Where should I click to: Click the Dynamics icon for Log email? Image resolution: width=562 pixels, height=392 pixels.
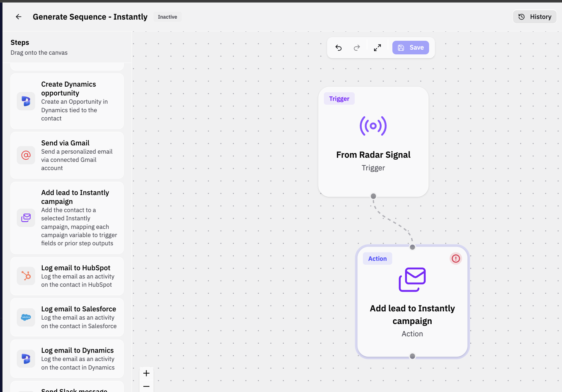[x=26, y=358]
